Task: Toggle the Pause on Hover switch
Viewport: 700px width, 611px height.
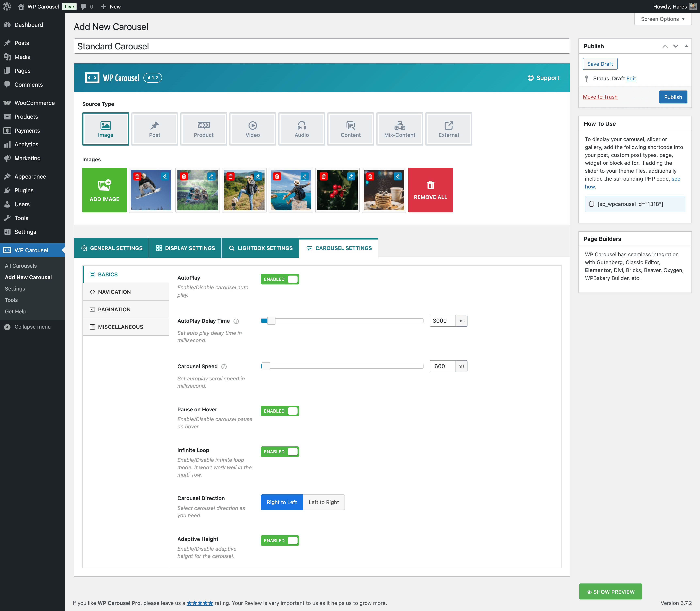Action: [x=280, y=411]
